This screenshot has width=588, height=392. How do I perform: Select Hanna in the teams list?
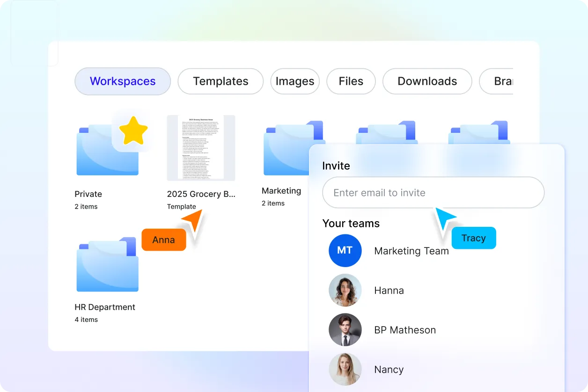[x=389, y=290]
